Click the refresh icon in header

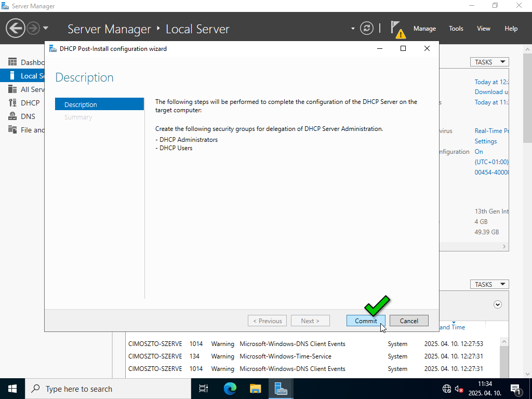point(367,28)
